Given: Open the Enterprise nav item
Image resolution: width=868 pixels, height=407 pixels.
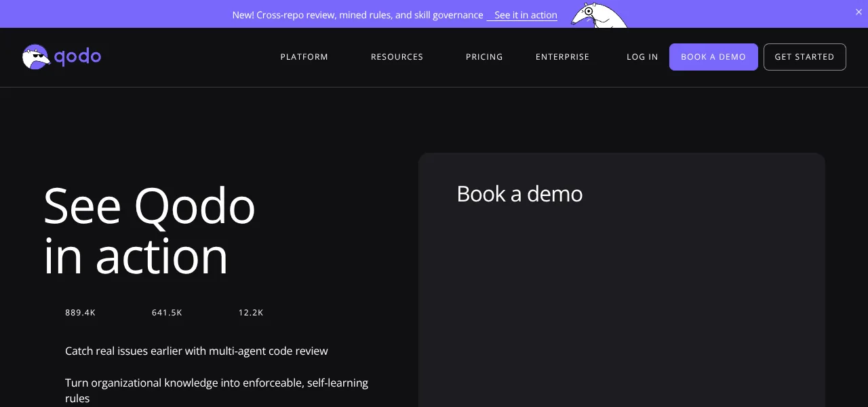Looking at the screenshot, I should coord(562,57).
